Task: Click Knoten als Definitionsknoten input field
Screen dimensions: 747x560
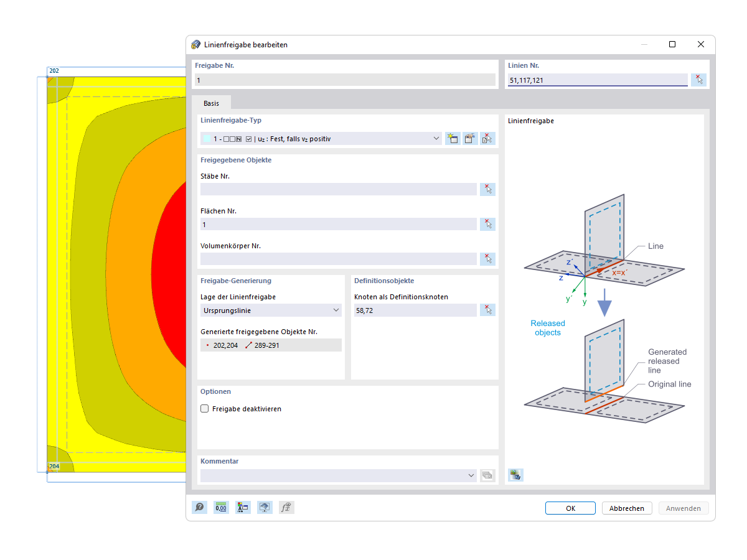Action: [x=415, y=310]
